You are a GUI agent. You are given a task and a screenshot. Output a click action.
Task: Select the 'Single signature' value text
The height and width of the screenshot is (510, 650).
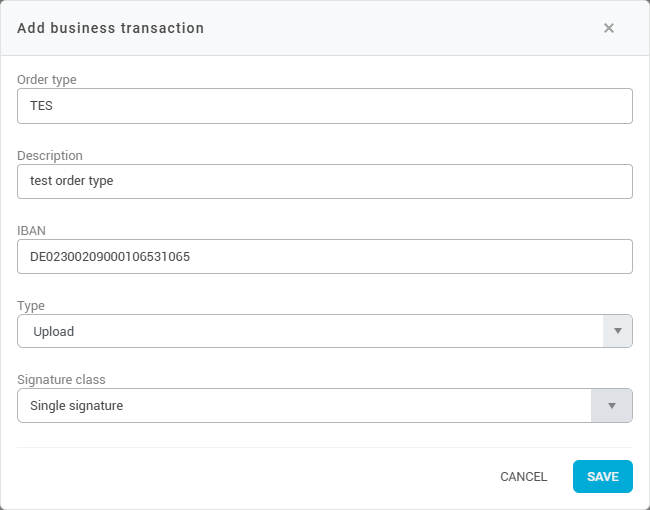(76, 406)
